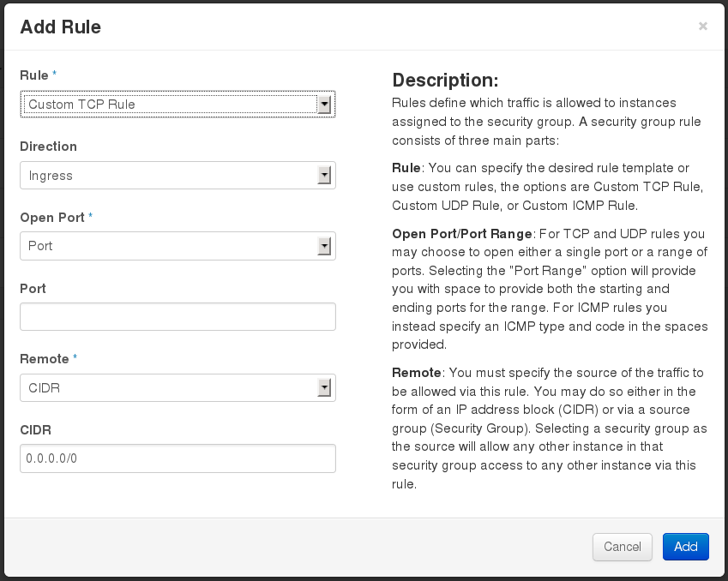Click the blue Add button
This screenshot has height=581, width=728.
(686, 547)
